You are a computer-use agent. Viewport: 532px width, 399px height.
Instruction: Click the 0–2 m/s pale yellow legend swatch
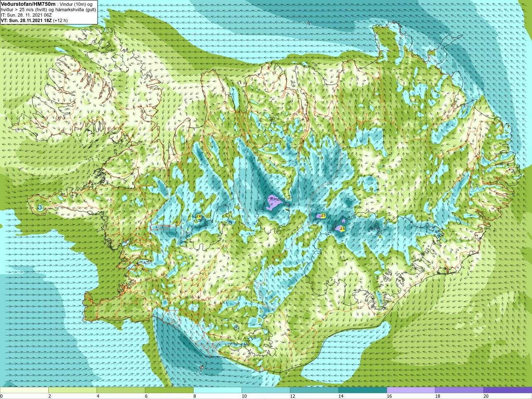[24, 390]
